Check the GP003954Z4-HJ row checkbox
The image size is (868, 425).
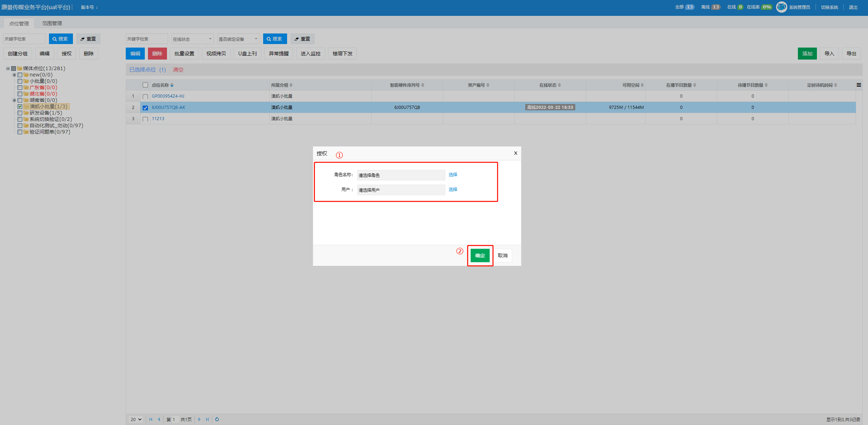tap(145, 97)
